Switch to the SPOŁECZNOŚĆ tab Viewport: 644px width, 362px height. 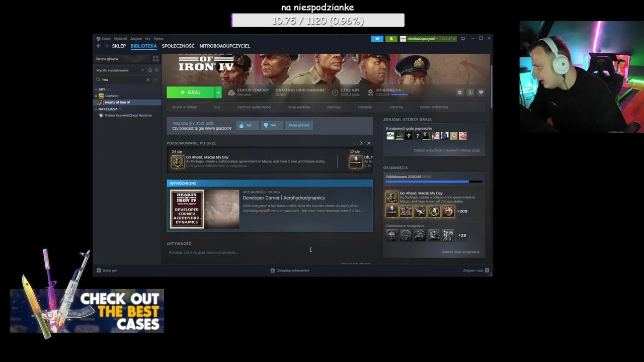pos(178,46)
